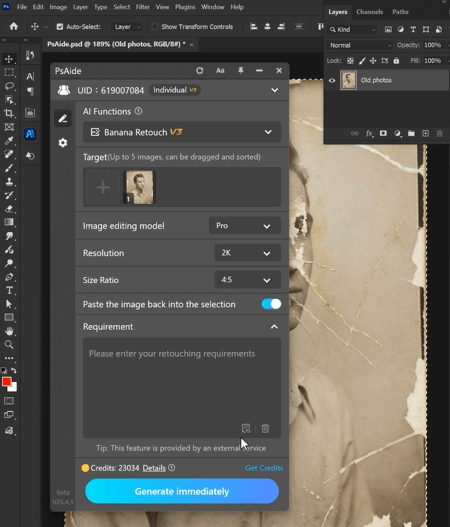Open the Image editing model Pro dropdown

[x=245, y=226]
